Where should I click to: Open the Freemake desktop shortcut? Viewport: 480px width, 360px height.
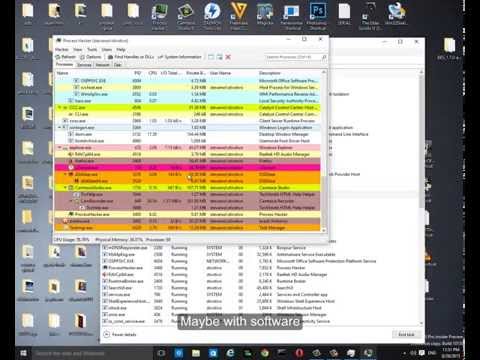(x=239, y=15)
